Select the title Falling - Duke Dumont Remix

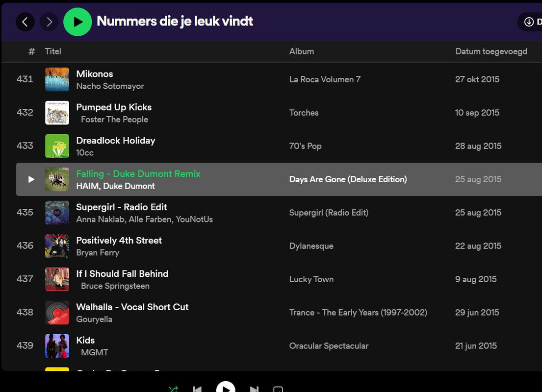pyautogui.click(x=138, y=174)
